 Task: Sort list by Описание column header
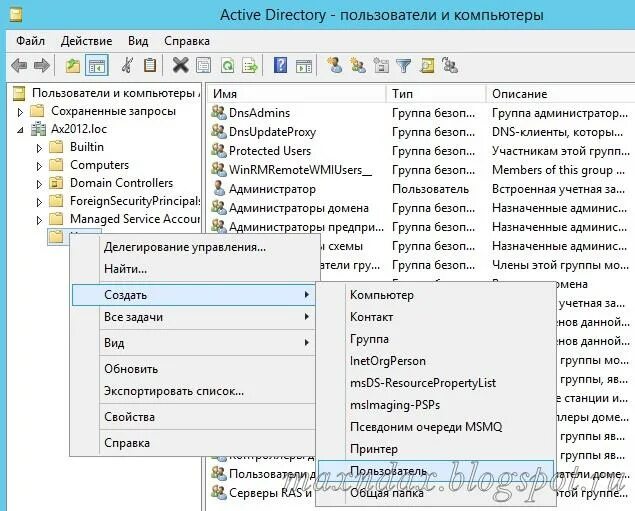click(560, 94)
